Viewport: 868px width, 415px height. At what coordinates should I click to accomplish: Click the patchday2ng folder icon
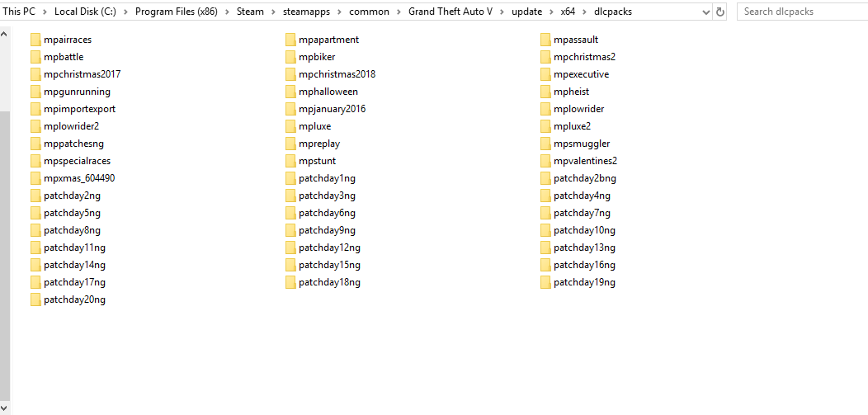(35, 196)
